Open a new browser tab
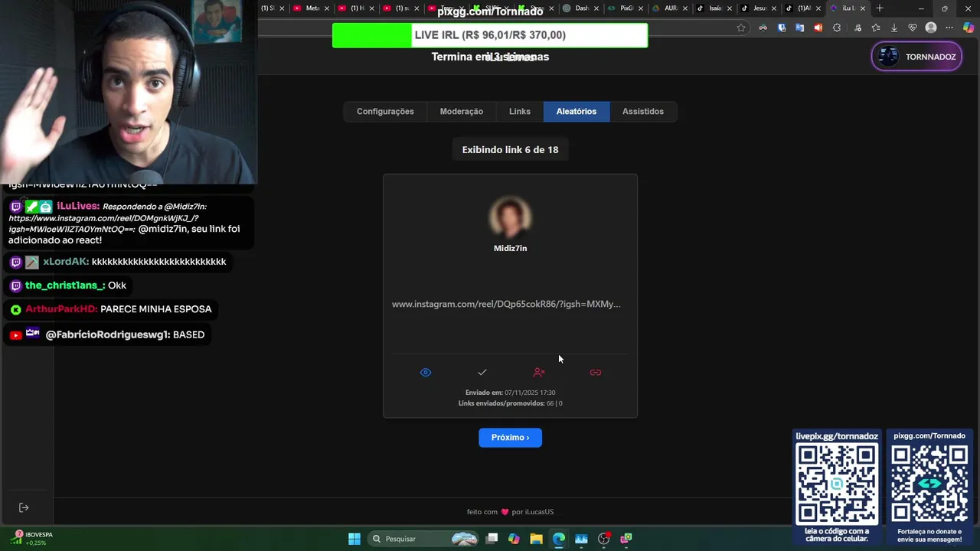980x551 pixels. click(x=880, y=8)
